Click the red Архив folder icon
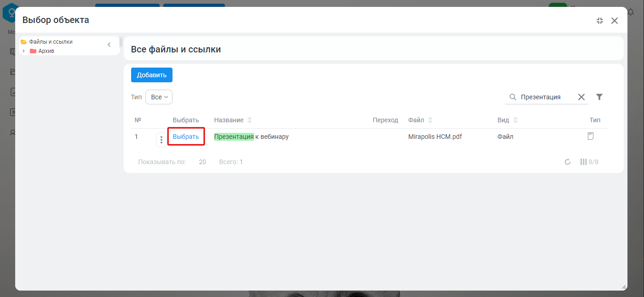 (x=33, y=51)
